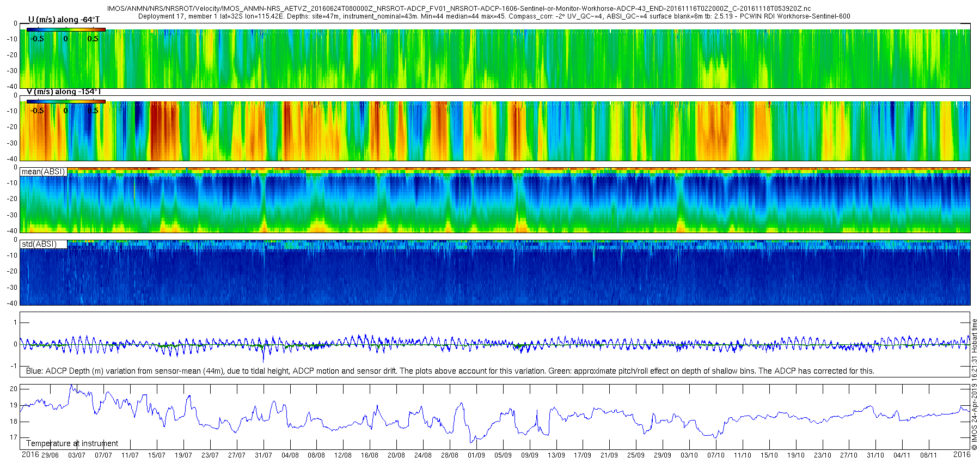This screenshot has width=980, height=463.
Task: Click the '1' tick on the depth variation axis
Action: point(15,322)
